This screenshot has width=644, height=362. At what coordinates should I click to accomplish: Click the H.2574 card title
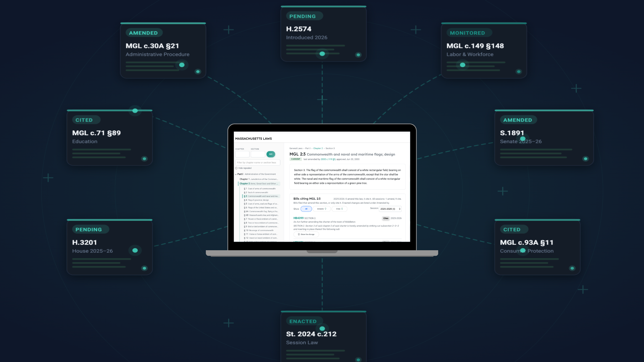click(299, 29)
